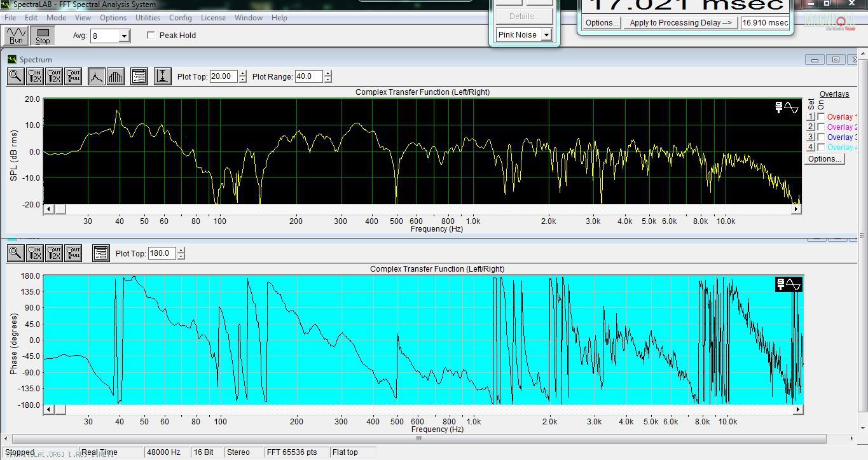Viewport: 868px width, 460px height.
Task: Click the FFT 65536 pts status entry
Action: coord(296,452)
